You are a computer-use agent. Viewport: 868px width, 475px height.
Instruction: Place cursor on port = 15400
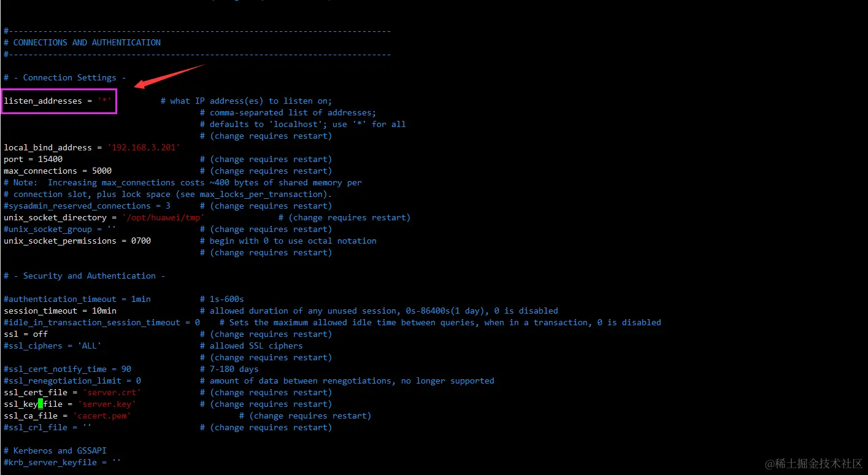point(33,160)
